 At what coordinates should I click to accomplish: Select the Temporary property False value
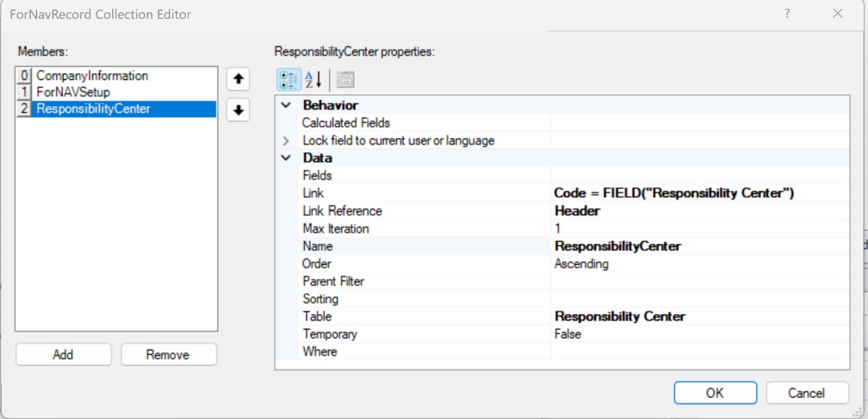[700, 334]
